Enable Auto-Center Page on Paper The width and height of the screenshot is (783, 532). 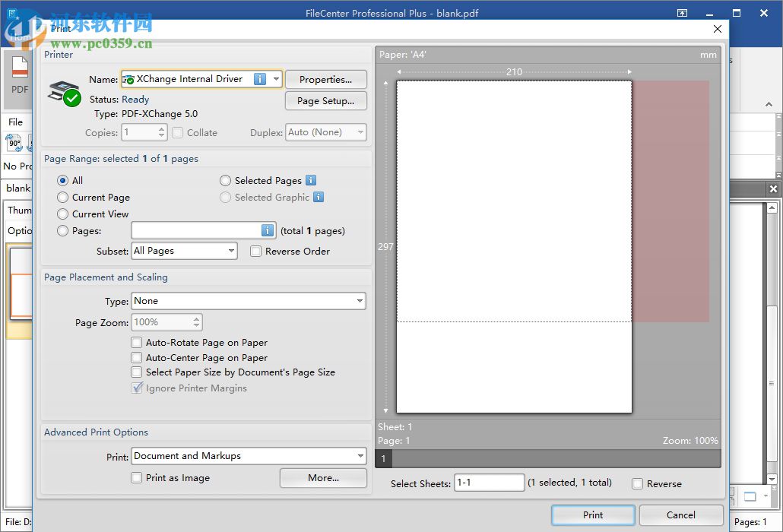pos(136,357)
